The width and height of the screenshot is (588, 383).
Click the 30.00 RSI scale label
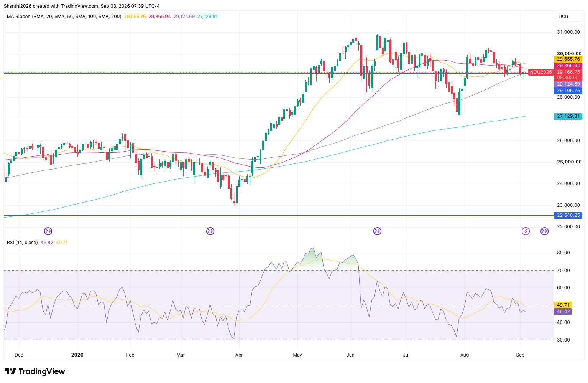click(563, 340)
